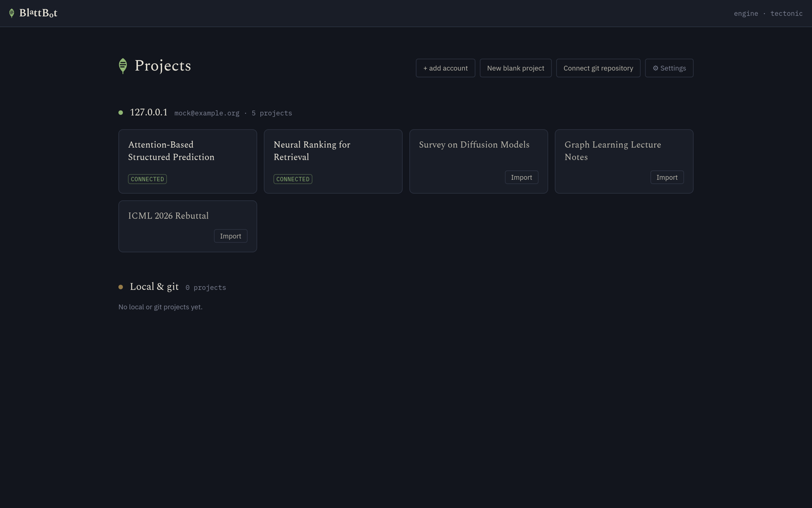Click the BlattBot brand name
The height and width of the screenshot is (508, 812).
pos(38,13)
